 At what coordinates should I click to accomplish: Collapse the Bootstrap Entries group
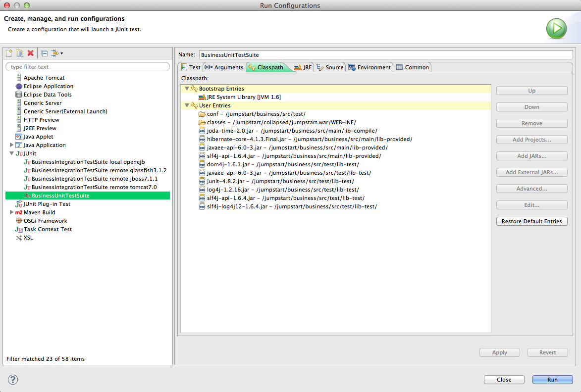(187, 89)
